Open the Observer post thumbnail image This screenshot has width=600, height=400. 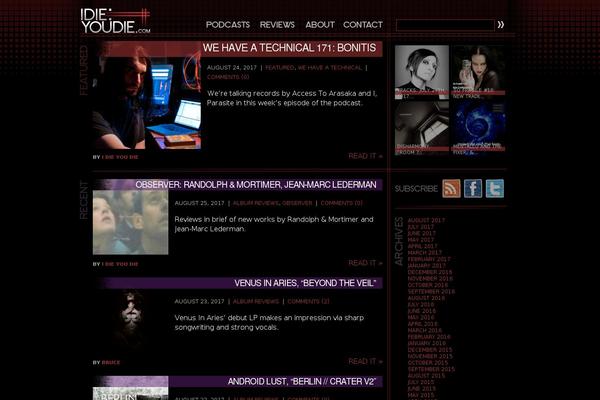(130, 217)
